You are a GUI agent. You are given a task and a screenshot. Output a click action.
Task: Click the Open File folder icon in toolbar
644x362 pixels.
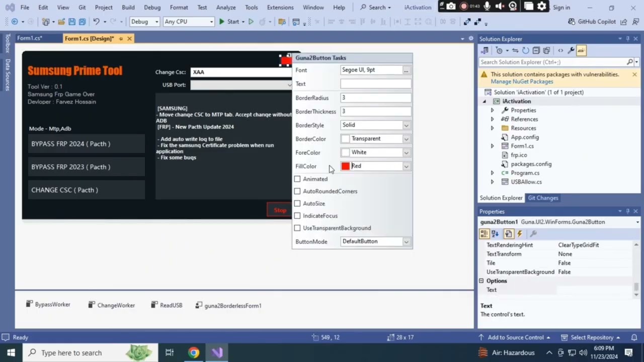(61, 22)
